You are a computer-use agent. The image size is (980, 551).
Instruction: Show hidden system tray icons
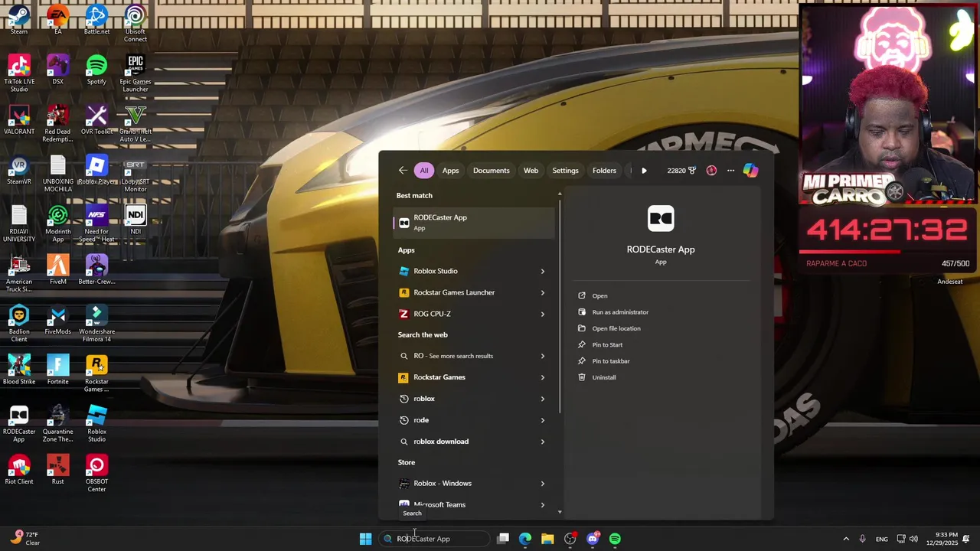[845, 539]
